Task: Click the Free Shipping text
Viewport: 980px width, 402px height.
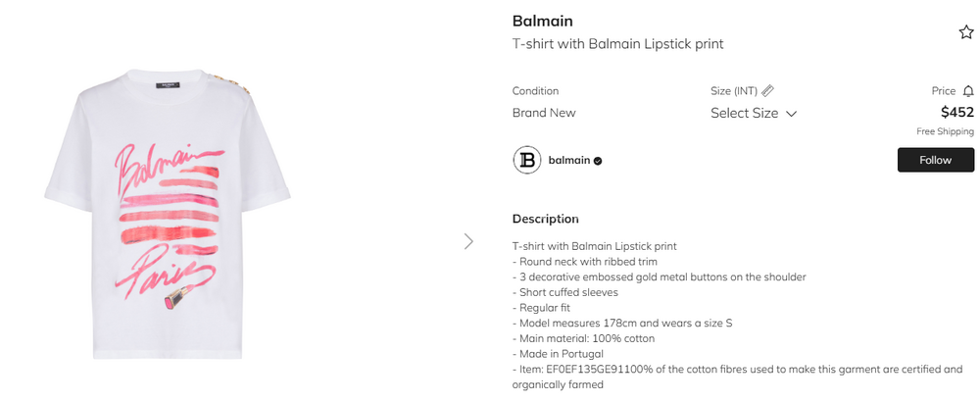Action: point(945,131)
